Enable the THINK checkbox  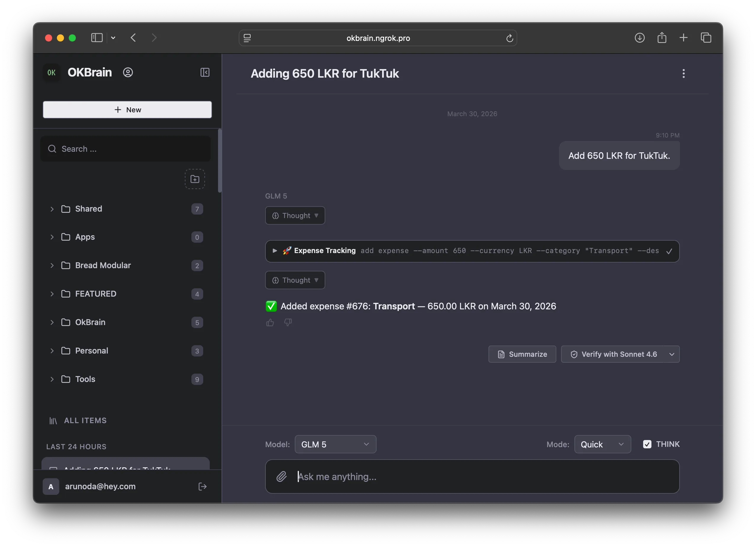647,444
